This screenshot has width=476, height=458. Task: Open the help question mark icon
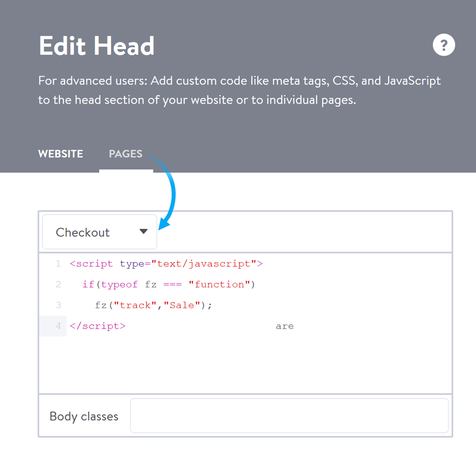444,46
